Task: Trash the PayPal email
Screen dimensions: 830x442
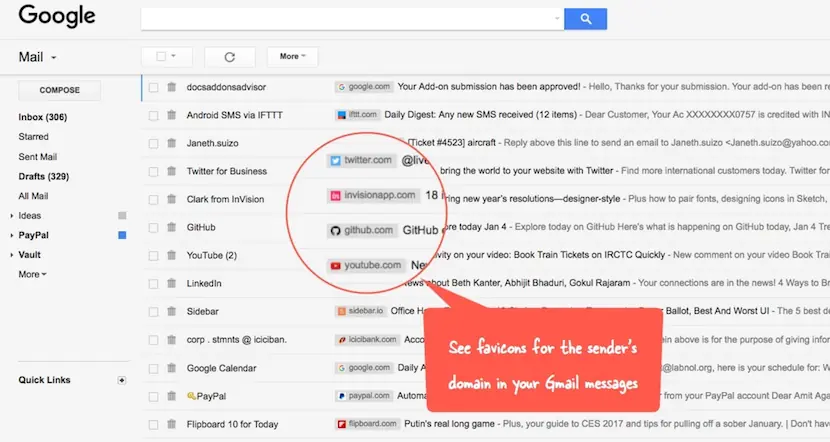Action: pos(172,396)
